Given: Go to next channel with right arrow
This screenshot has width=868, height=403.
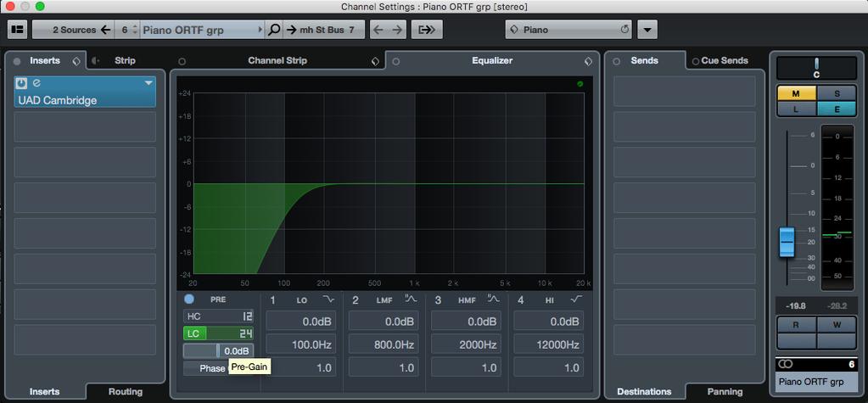Looking at the screenshot, I should (x=397, y=30).
